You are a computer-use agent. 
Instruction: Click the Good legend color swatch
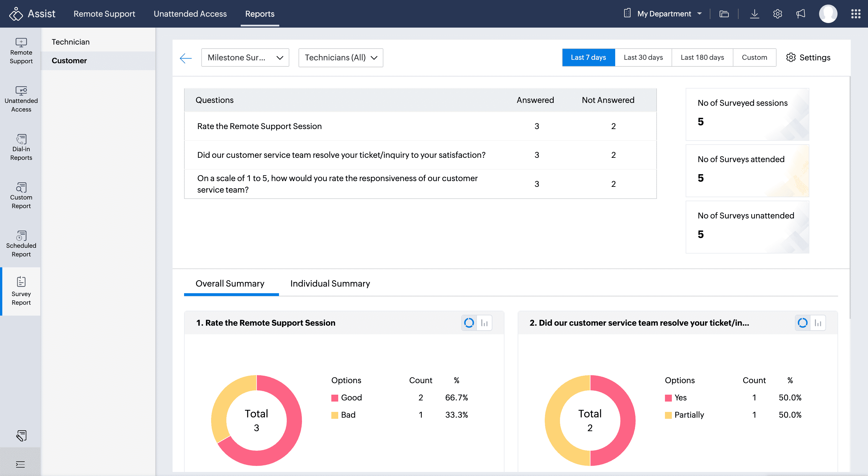click(x=334, y=398)
